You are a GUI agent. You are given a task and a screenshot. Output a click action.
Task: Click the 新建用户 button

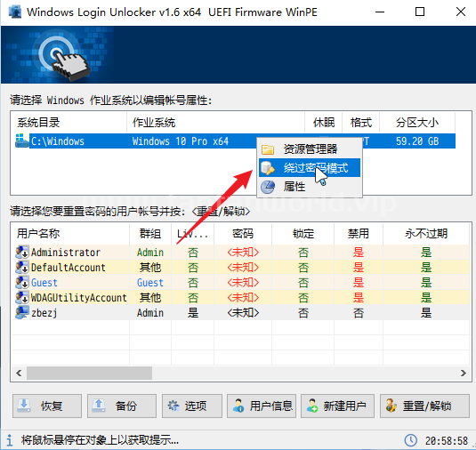(337, 406)
